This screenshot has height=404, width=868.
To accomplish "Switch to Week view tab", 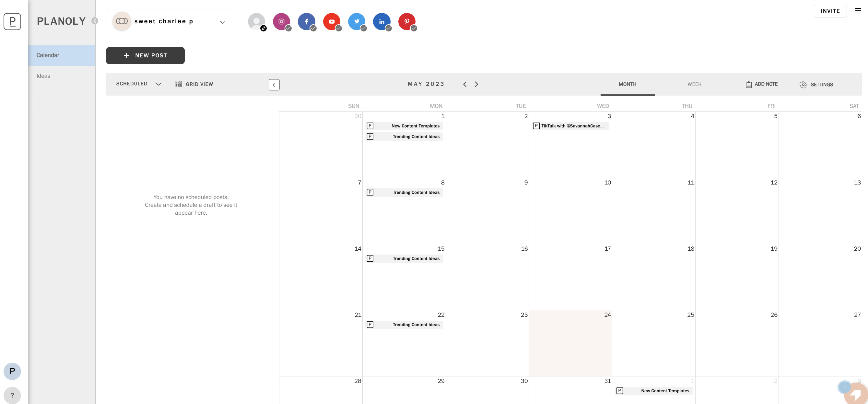I will (694, 84).
